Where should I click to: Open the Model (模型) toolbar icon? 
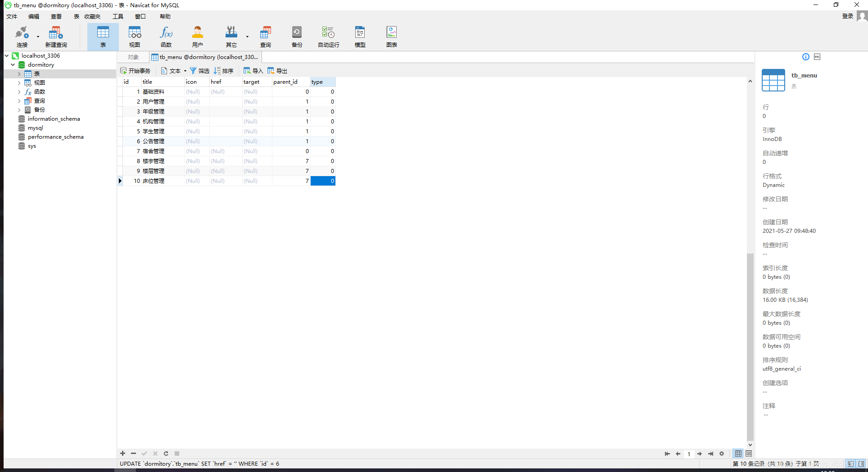pyautogui.click(x=360, y=37)
